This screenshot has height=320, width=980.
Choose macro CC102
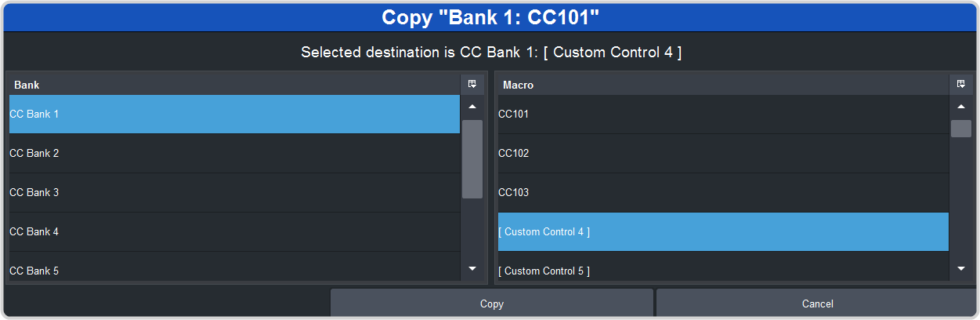pos(723,154)
